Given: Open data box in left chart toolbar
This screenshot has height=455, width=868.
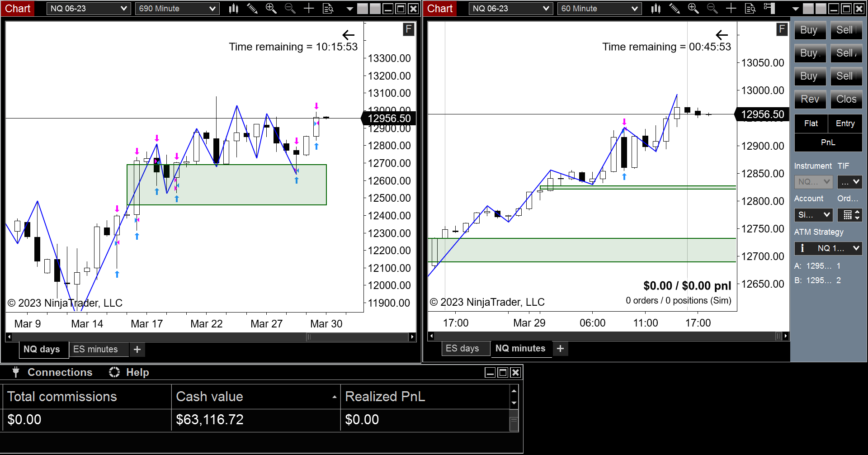Looking at the screenshot, I should point(328,8).
